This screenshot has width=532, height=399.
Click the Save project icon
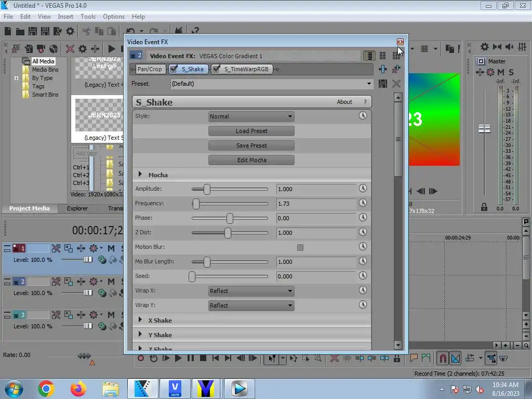[33, 32]
